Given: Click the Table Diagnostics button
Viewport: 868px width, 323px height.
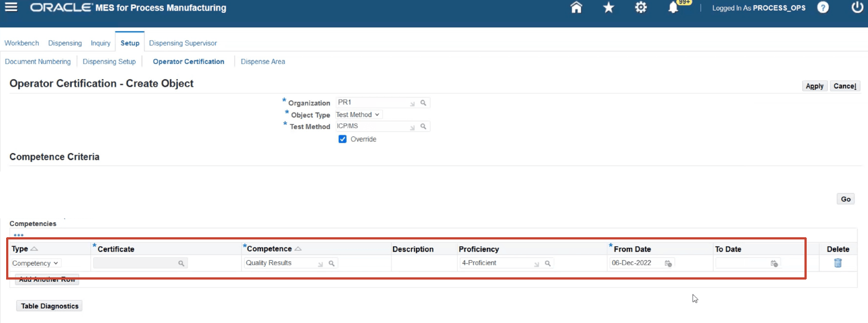Looking at the screenshot, I should click(x=49, y=306).
